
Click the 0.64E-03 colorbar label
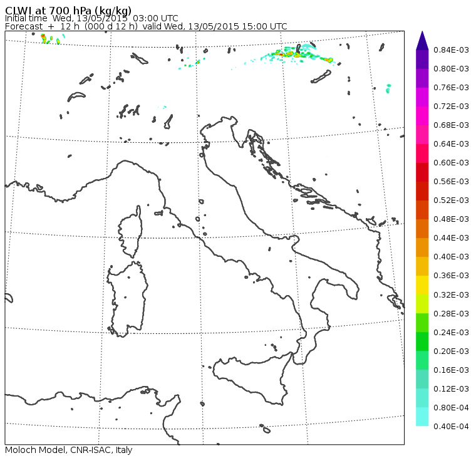click(451, 144)
